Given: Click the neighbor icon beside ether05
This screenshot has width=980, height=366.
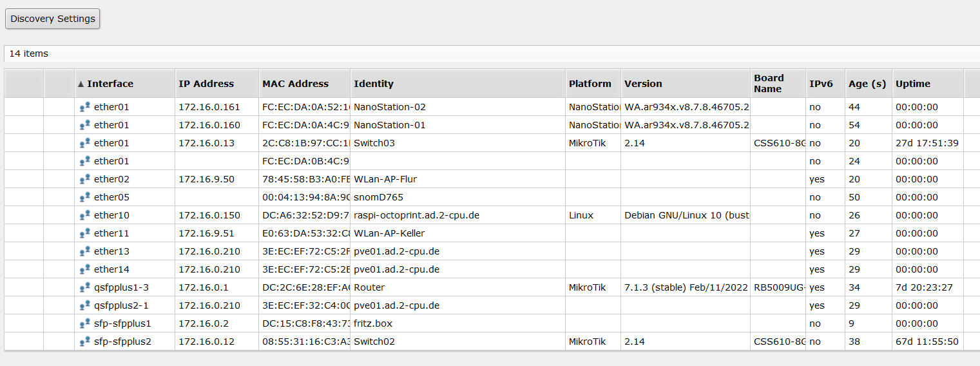Looking at the screenshot, I should [x=84, y=197].
